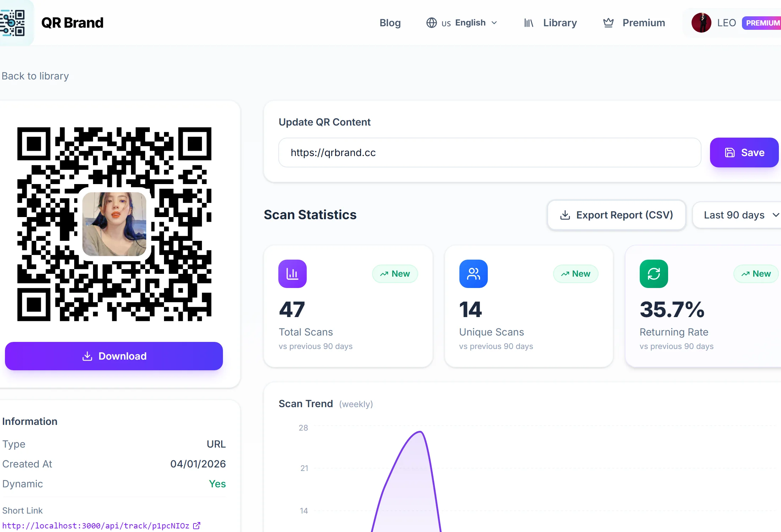Click the 35.7% Returning Rate value

(x=672, y=310)
